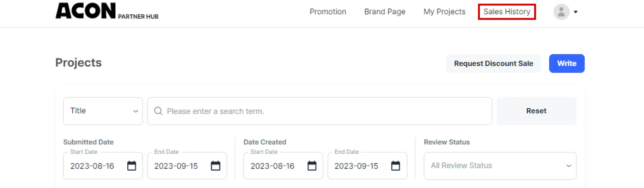Click the ACON Partner Hub logo
Viewport: 644px width, 188px height.
[107, 11]
